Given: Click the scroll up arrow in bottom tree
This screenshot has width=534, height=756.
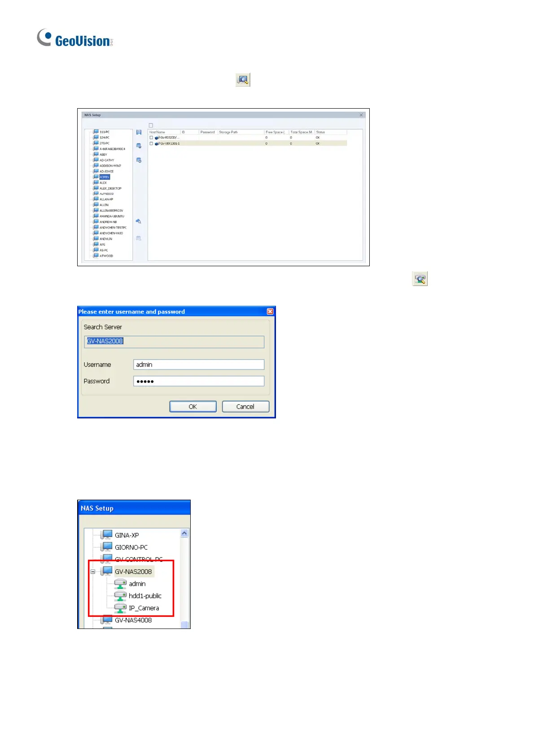Looking at the screenshot, I should point(184,533).
